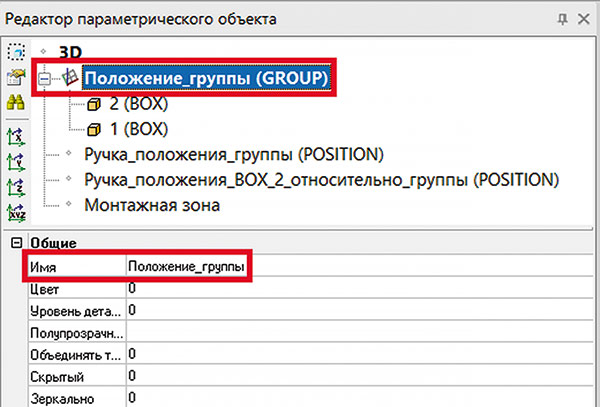Collapse the Общие properties section
Screen dimensions: 600x407
pos(16,243)
